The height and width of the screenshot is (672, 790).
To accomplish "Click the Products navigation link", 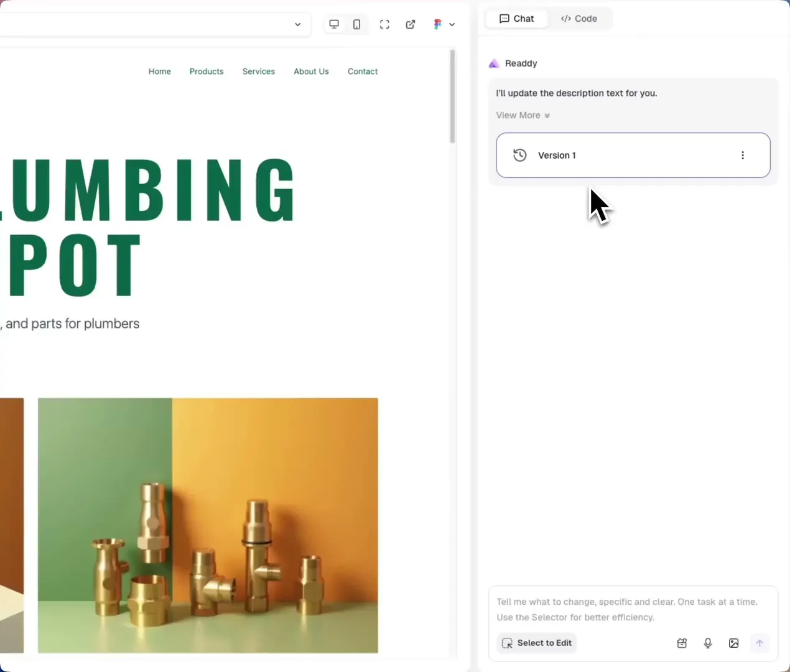I will pyautogui.click(x=207, y=72).
